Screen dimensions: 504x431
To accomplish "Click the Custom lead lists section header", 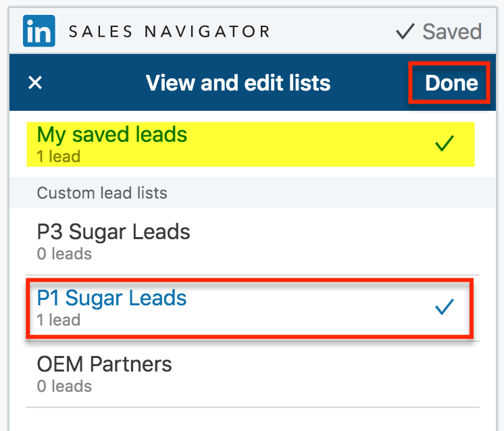I will point(102,193).
